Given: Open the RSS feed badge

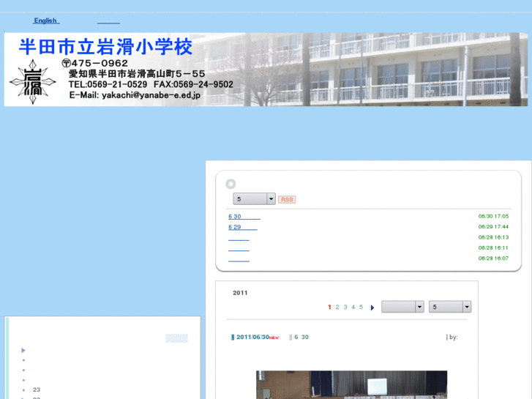Looking at the screenshot, I should click(x=287, y=199).
